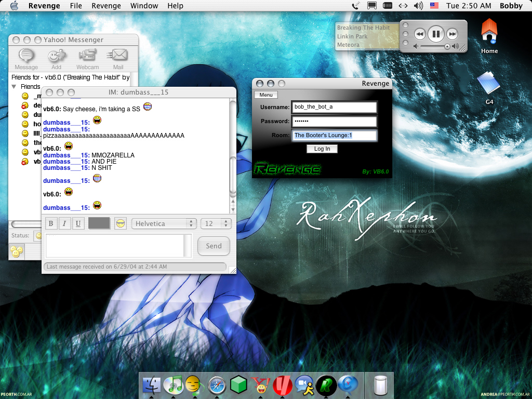Click the battery status menu bar icon
Screen dimensions: 532x399
coord(388,5)
